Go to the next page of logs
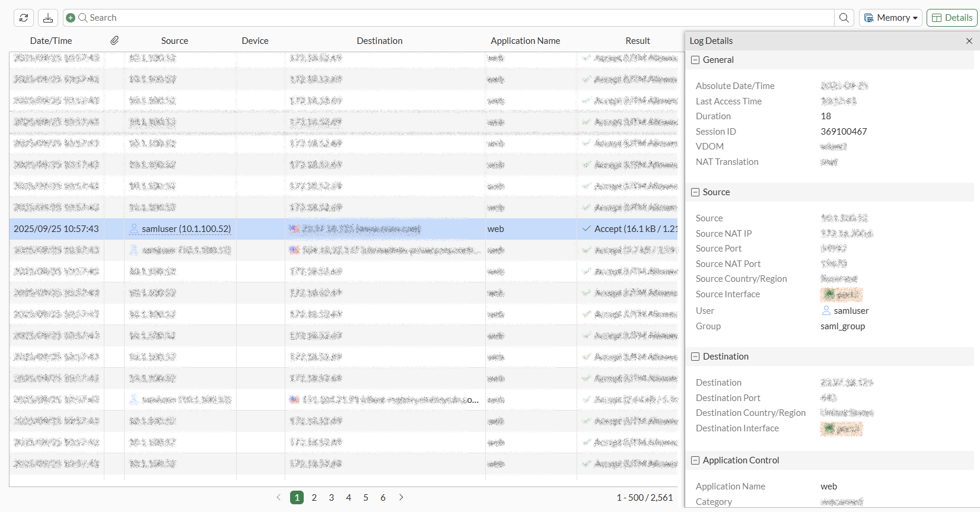The height and width of the screenshot is (512, 980). [x=401, y=497]
